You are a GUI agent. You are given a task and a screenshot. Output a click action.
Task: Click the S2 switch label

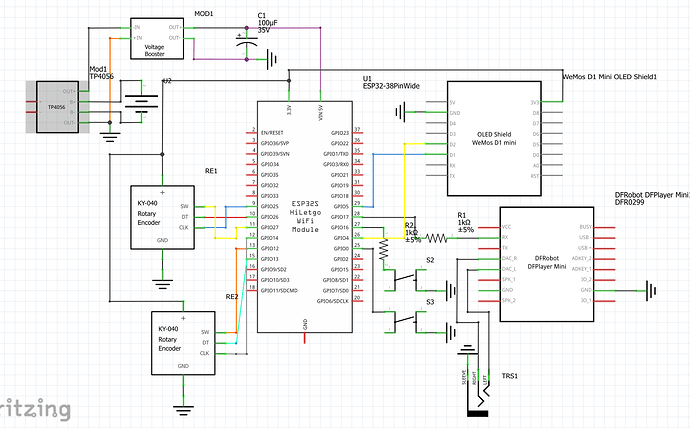430,260
